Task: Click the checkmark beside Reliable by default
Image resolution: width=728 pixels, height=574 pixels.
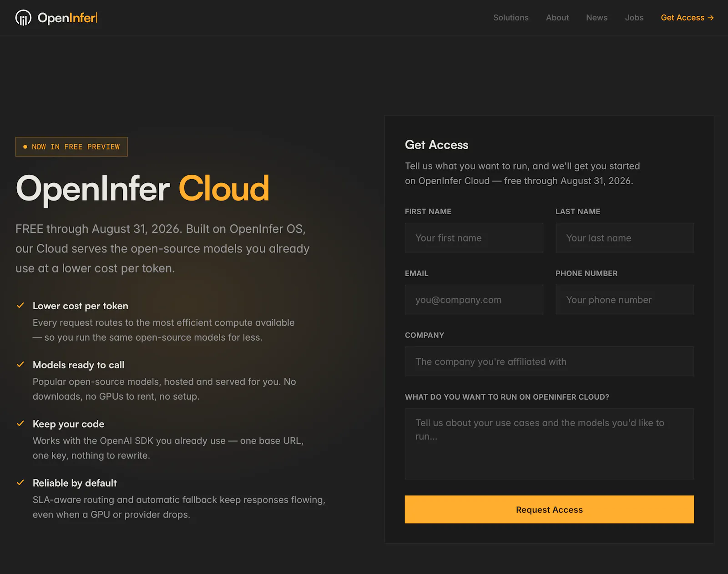Action: pyautogui.click(x=20, y=483)
